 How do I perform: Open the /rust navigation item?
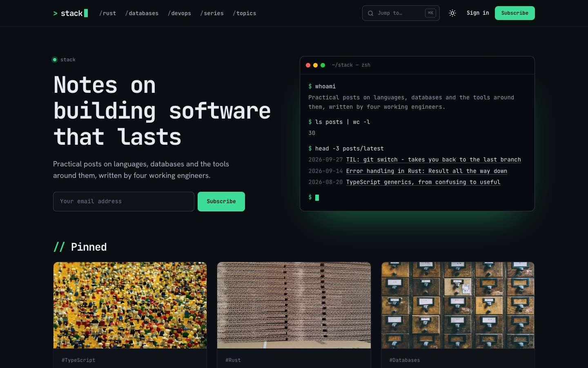point(108,13)
